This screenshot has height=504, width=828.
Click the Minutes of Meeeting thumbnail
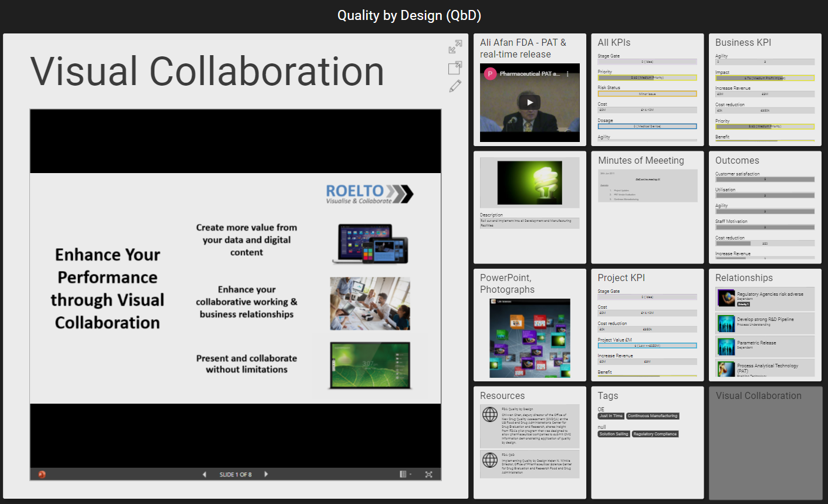coord(647,185)
